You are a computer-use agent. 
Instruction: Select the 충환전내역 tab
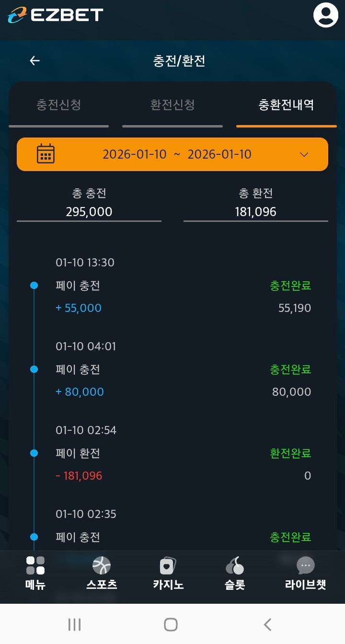point(286,105)
